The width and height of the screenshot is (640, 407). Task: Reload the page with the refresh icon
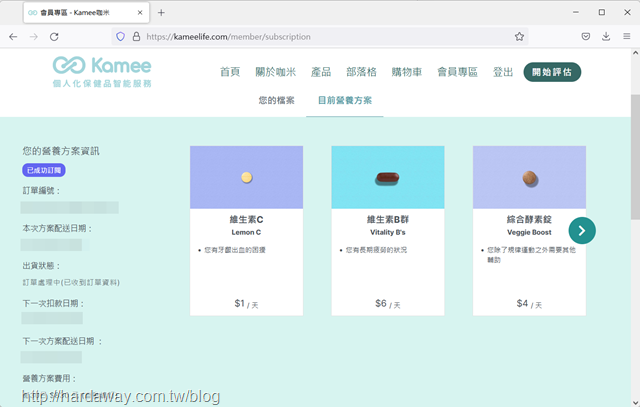pyautogui.click(x=54, y=37)
